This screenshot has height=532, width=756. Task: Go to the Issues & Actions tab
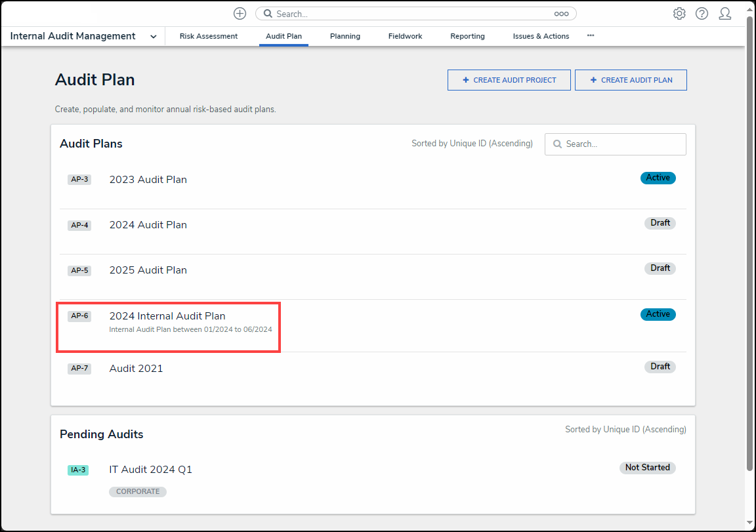[541, 36]
